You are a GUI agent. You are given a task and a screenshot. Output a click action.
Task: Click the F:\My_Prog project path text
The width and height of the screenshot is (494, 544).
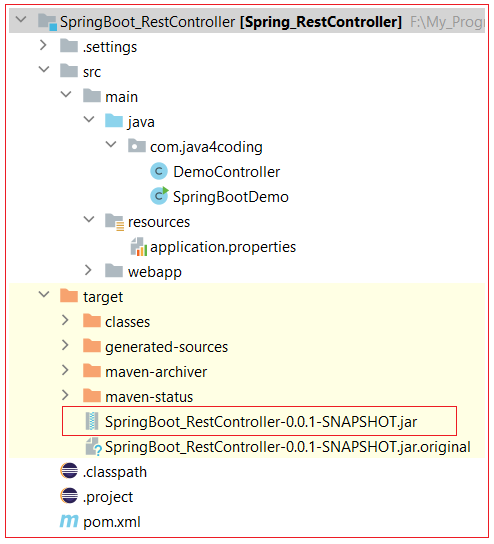point(447,22)
